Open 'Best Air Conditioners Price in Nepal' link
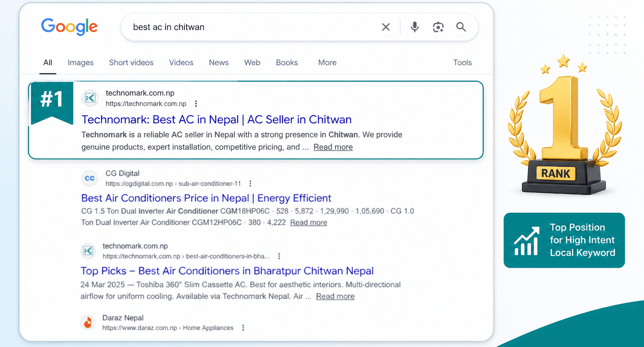This screenshot has width=644, height=347. 206,198
